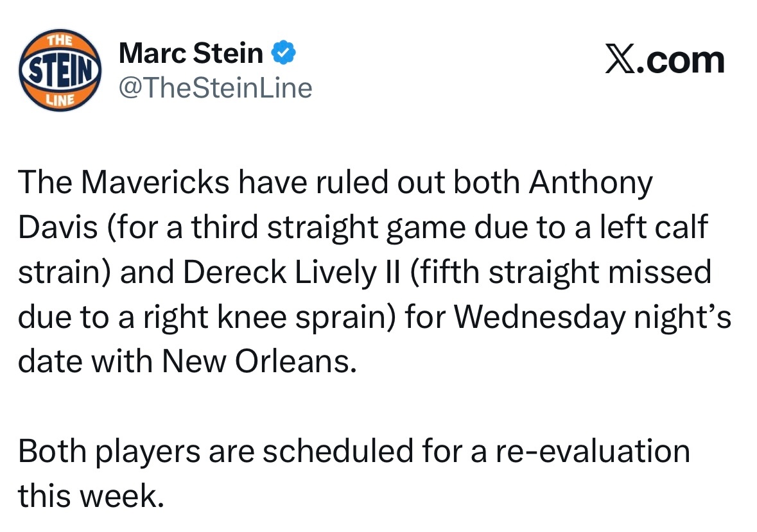This screenshot has height=532, width=757.
Task: Click the X logo beside .com
Action: click(618, 60)
